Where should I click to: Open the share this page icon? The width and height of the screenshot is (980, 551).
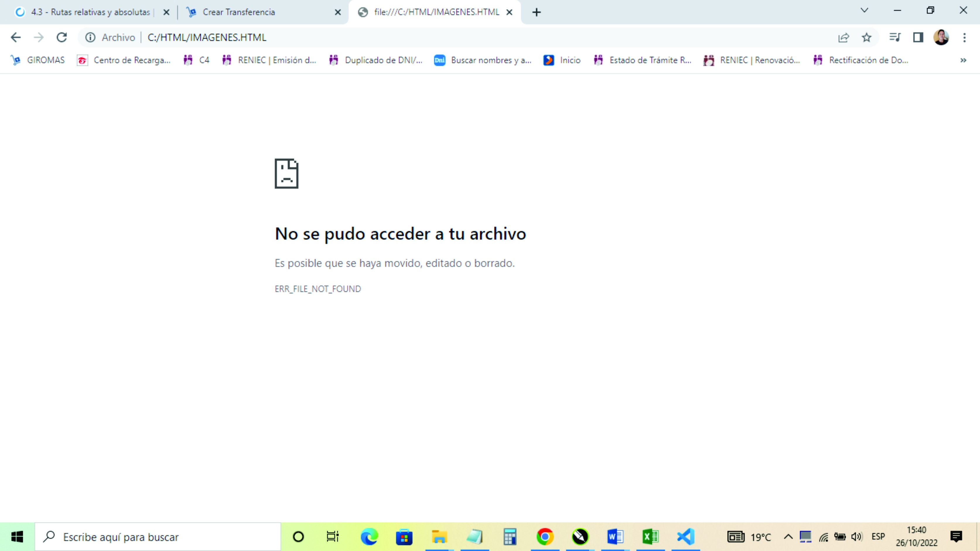844,37
